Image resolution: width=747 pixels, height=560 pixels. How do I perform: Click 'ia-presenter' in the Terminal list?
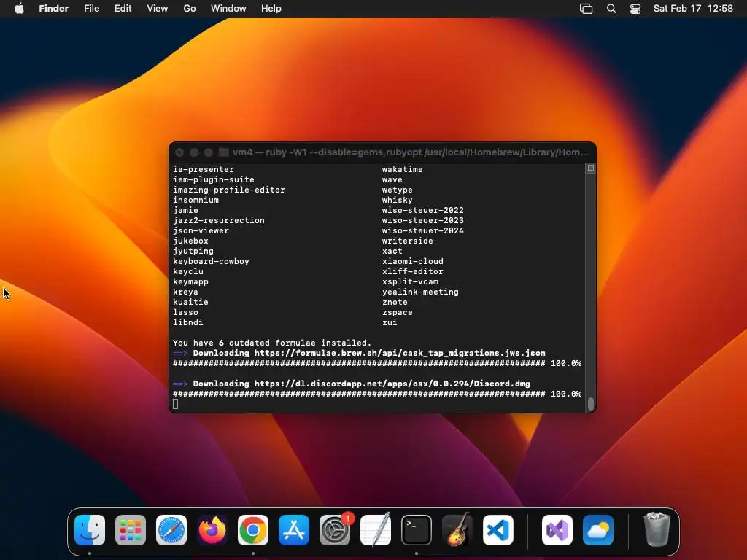click(204, 169)
